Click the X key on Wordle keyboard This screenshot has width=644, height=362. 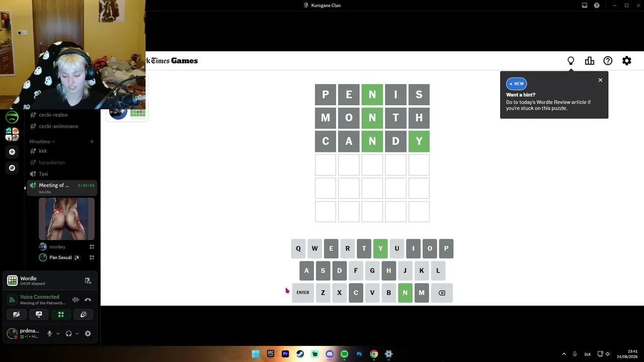tap(339, 293)
